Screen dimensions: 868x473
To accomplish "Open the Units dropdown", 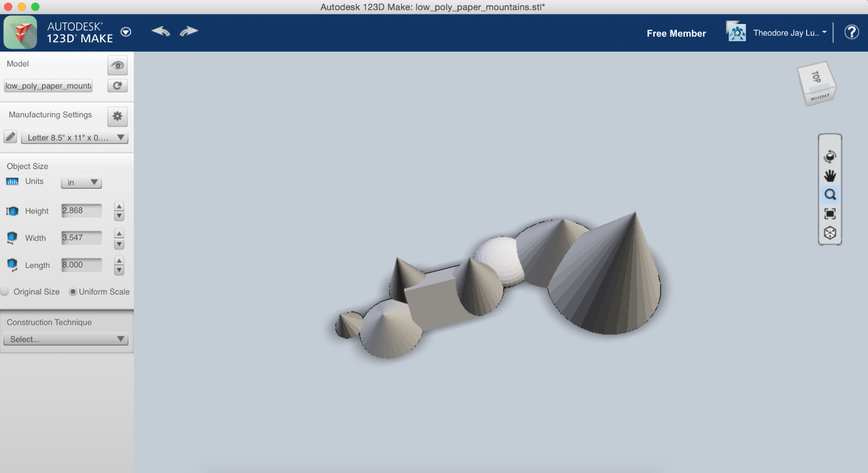I will [x=82, y=182].
